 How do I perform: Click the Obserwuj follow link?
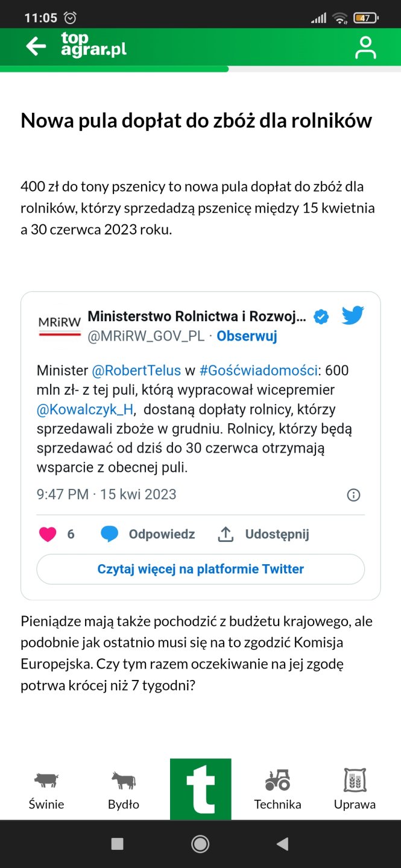pyautogui.click(x=247, y=336)
